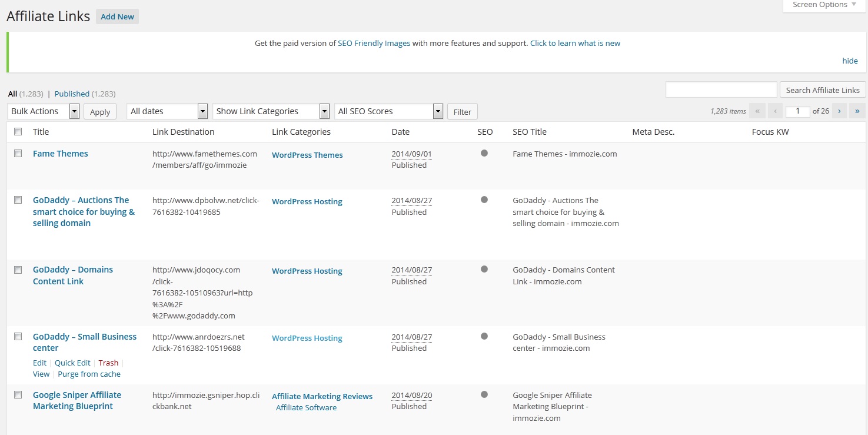Open WordPress Hosting category in GoDaddy Domains row

click(x=307, y=271)
